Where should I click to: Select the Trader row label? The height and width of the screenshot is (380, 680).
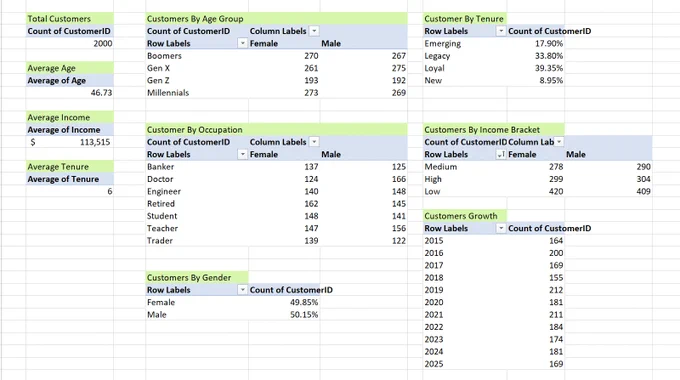click(197, 240)
